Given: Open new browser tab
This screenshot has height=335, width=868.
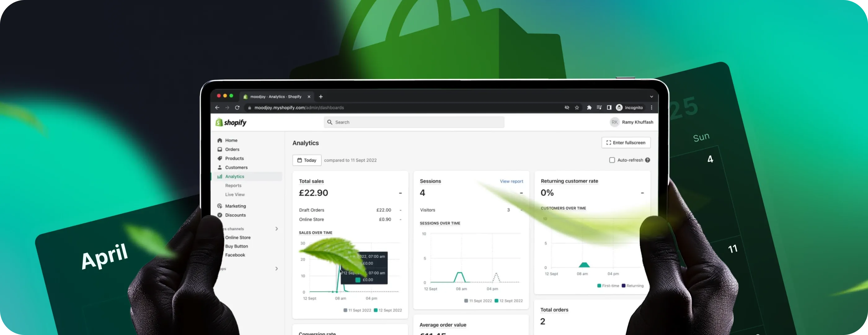Looking at the screenshot, I should 321,97.
